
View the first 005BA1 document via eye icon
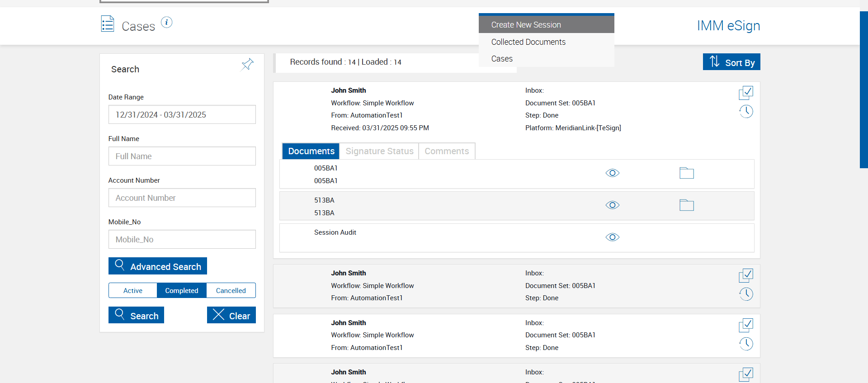(612, 173)
